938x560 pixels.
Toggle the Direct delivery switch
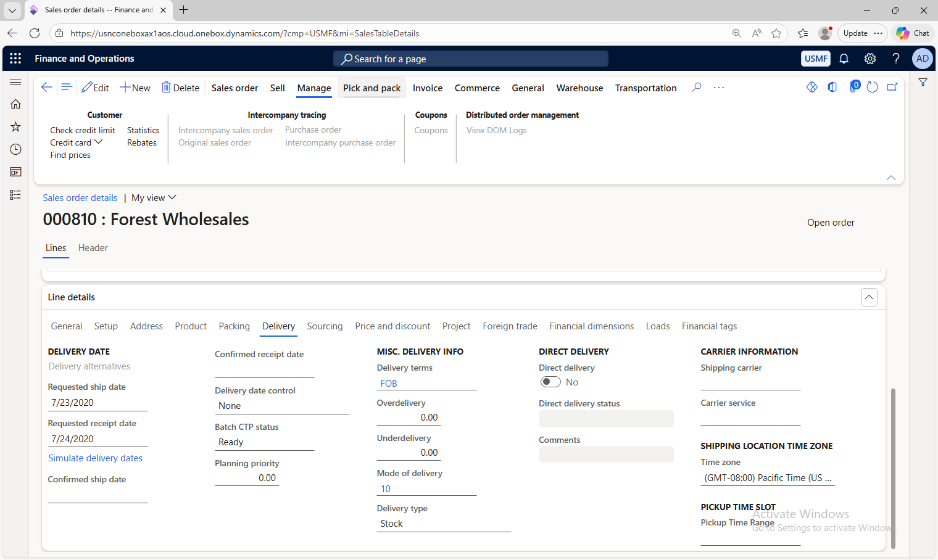coord(550,382)
